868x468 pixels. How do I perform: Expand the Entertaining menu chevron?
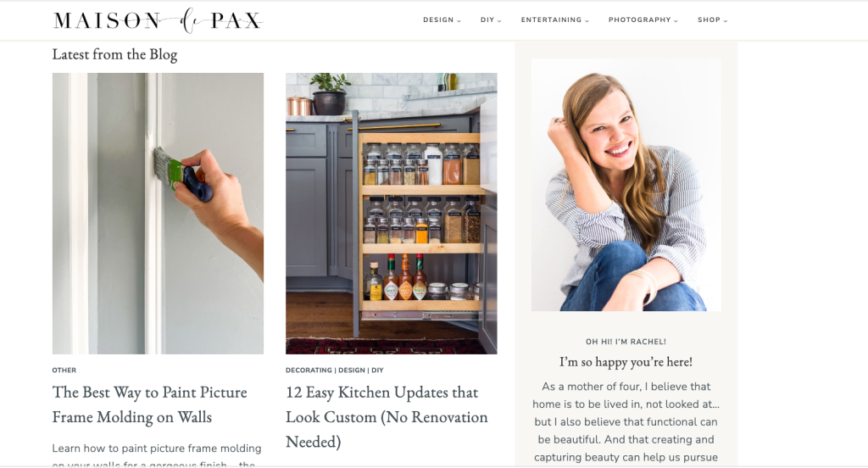tap(587, 20)
